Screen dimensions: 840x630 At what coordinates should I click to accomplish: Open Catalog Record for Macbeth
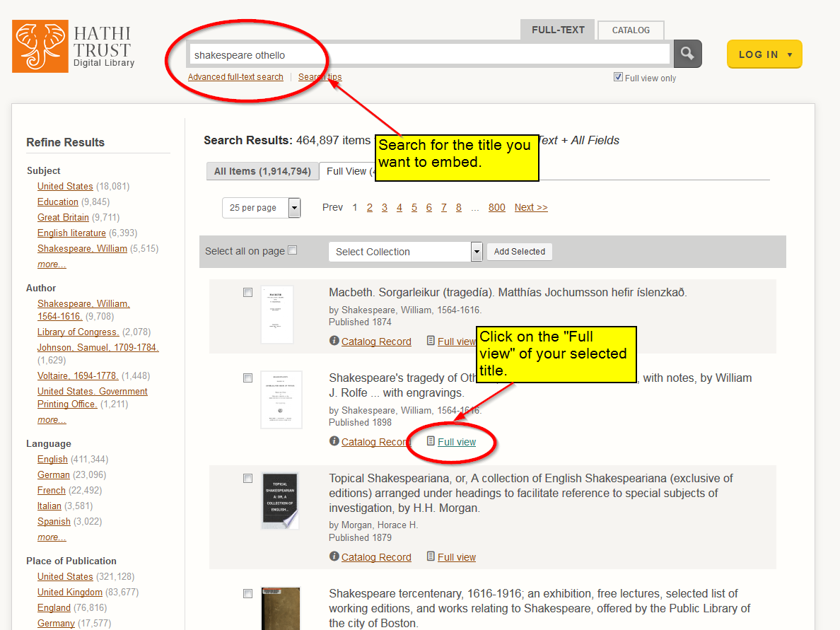point(376,342)
